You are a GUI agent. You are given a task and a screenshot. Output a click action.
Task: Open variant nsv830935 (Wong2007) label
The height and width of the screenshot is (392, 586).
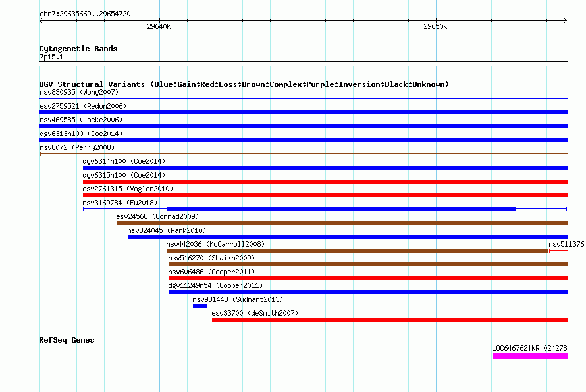[x=79, y=92]
